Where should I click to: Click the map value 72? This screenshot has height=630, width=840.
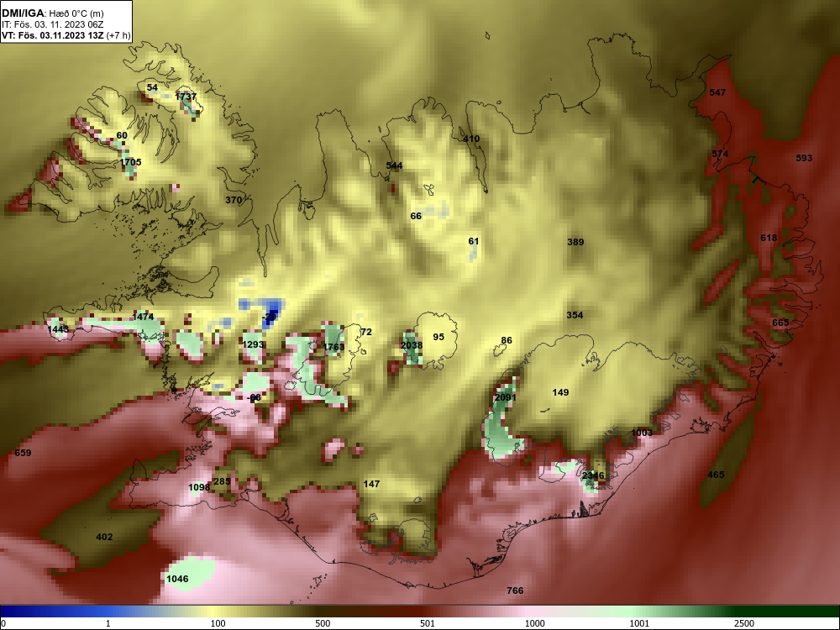coord(366,332)
